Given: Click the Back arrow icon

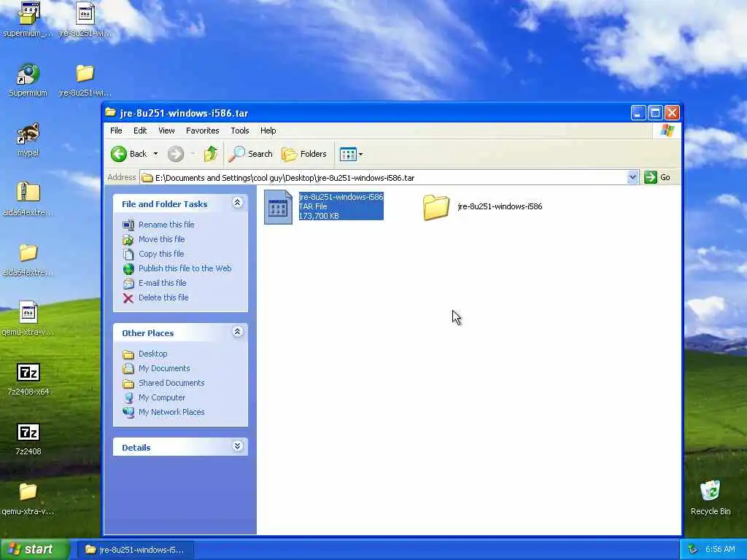Looking at the screenshot, I should (x=119, y=154).
